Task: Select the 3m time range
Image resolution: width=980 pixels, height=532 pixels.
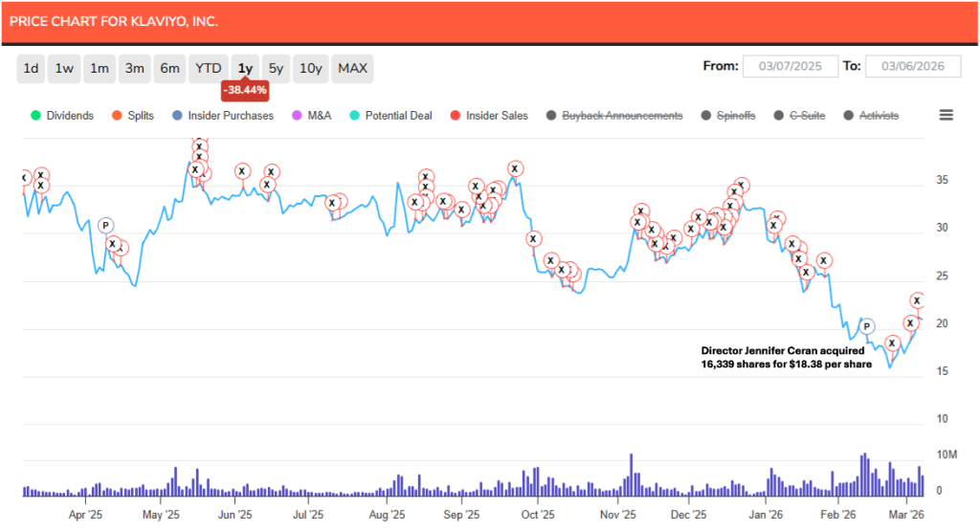Action: [134, 68]
